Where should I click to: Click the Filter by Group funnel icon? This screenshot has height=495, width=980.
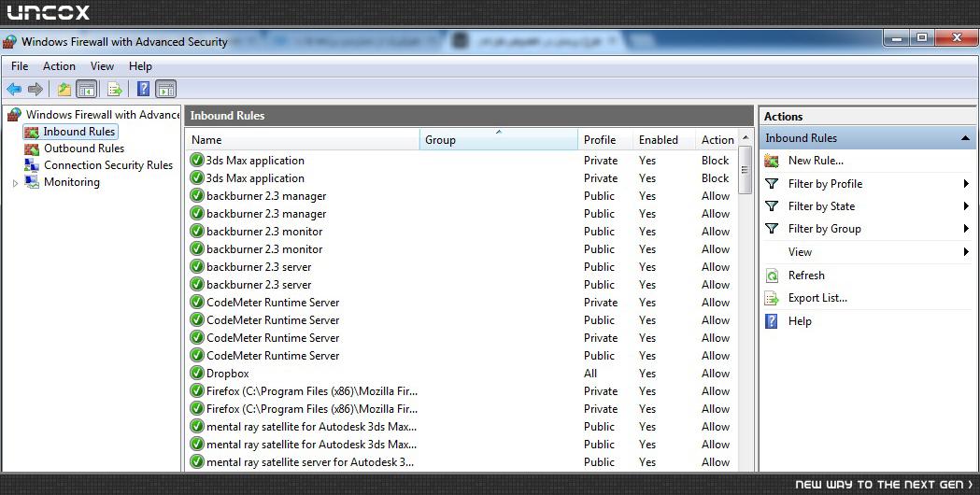(x=772, y=229)
